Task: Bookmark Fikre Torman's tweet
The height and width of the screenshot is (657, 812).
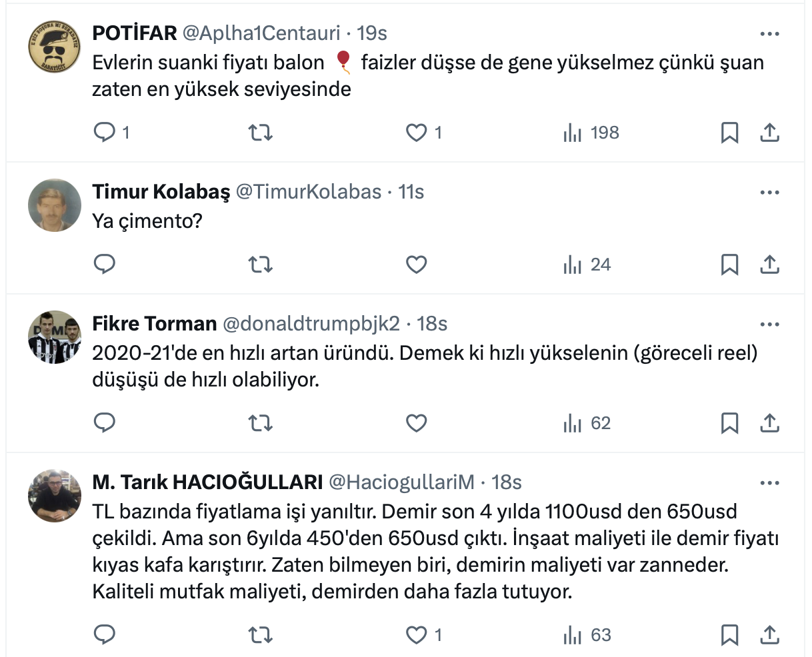Action: (x=729, y=423)
